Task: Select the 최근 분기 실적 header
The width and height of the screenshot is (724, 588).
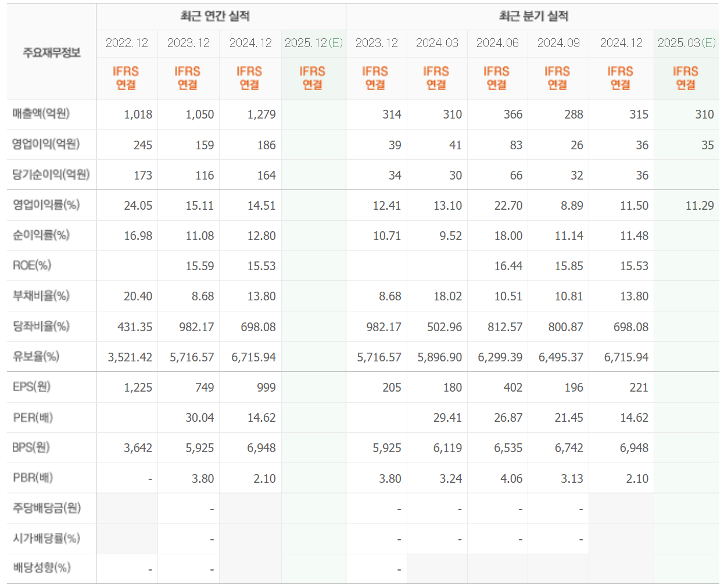Action: 533,16
